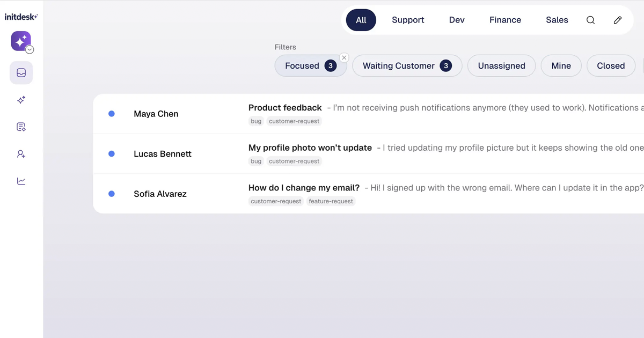Expand the workspace avatar chevron menu
This screenshot has height=338, width=644.
pyautogui.click(x=30, y=49)
